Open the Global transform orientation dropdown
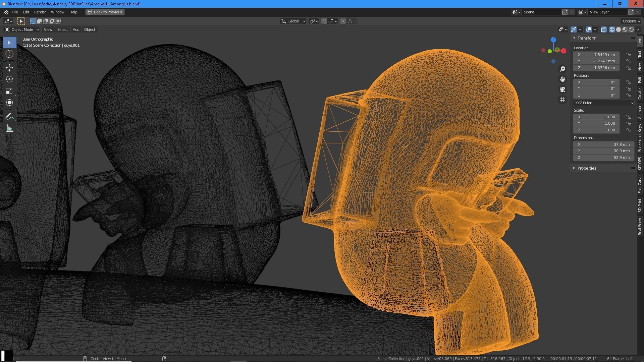The width and height of the screenshot is (644, 362). point(293,21)
